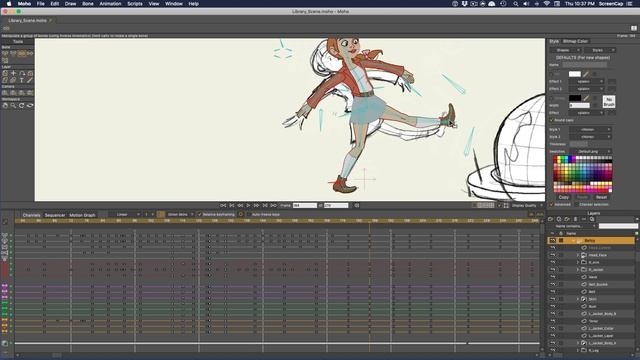This screenshot has height=360, width=640.
Task: Toggle the Checker selection checkbox
Action: [576, 204]
